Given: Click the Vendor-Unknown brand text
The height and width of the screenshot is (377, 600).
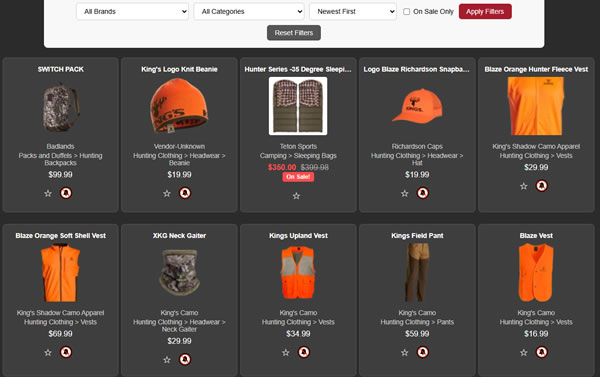Looking at the screenshot, I should coord(179,147).
